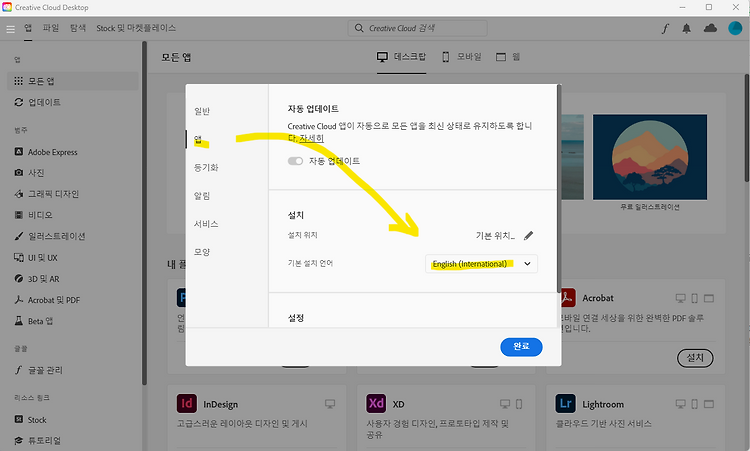
Task: Select 일반 preferences tab
Action: pyautogui.click(x=202, y=111)
